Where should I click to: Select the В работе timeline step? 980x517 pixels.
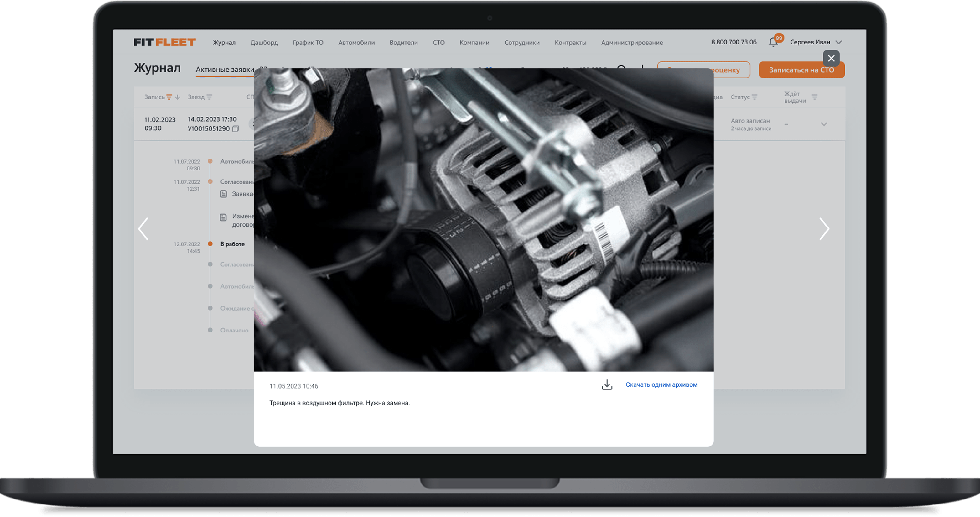(x=232, y=244)
